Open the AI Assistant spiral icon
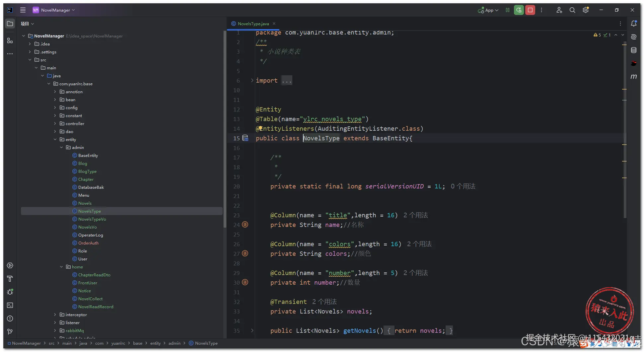This screenshot has height=352, width=644. [634, 37]
